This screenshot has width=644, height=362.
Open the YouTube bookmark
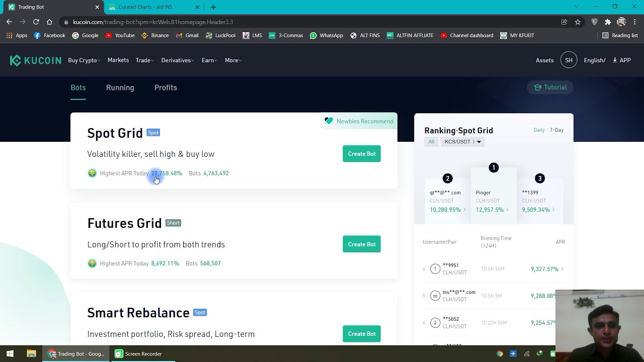coord(120,36)
